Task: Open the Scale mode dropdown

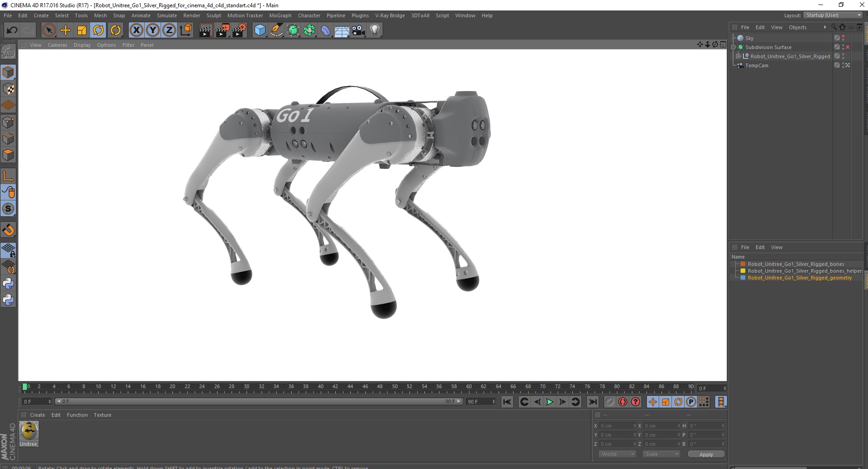Action: click(661, 454)
